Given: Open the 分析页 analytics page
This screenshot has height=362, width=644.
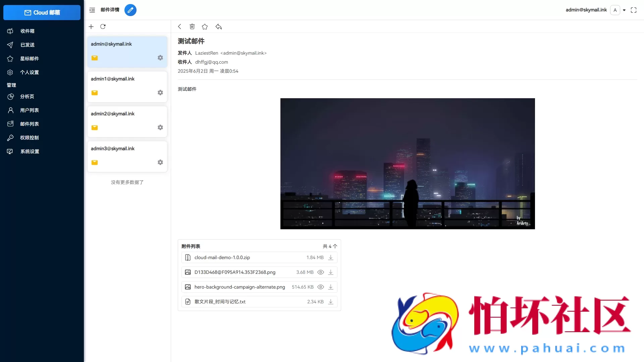Looking at the screenshot, I should point(10,97).
